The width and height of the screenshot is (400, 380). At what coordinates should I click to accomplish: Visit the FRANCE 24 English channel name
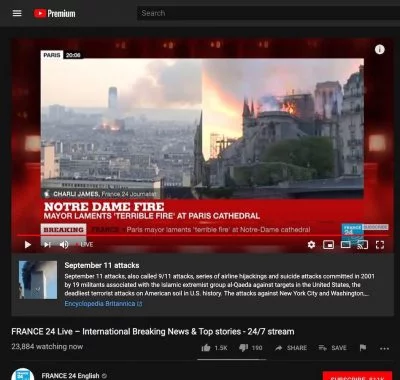click(70, 376)
